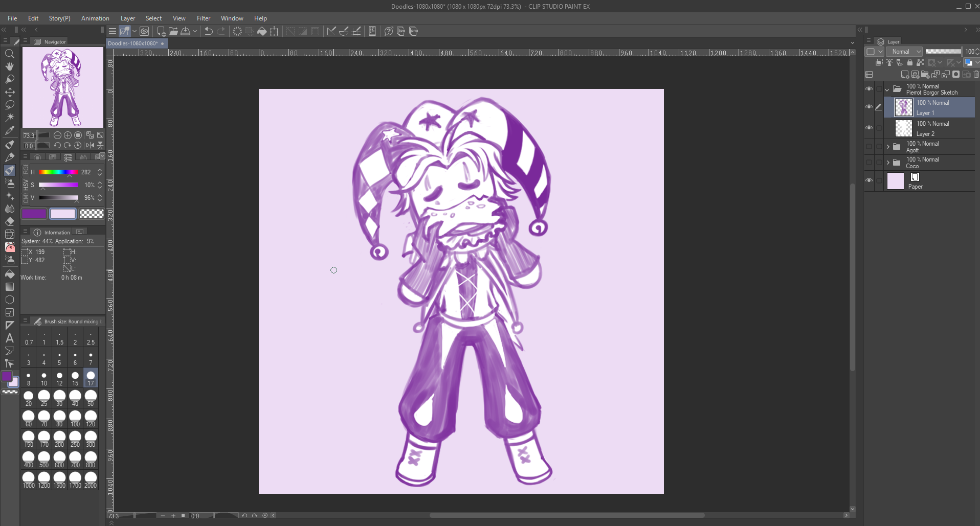Click the Text tool icon
980x526 pixels.
pyautogui.click(x=9, y=338)
